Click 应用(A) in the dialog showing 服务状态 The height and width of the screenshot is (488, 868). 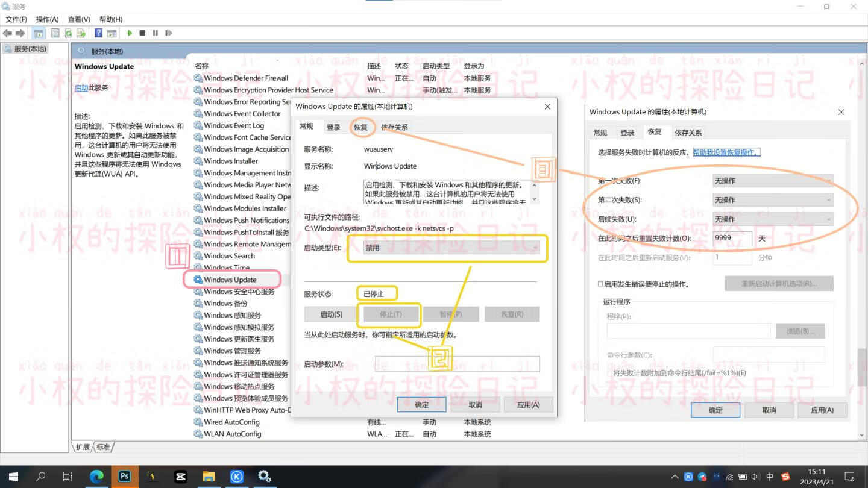(x=529, y=405)
